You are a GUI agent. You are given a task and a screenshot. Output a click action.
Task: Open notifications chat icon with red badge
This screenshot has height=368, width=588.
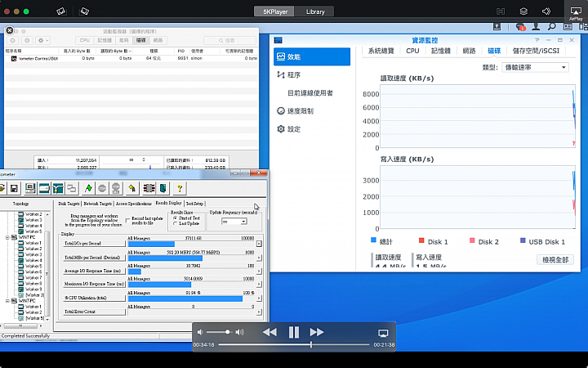coord(519,27)
